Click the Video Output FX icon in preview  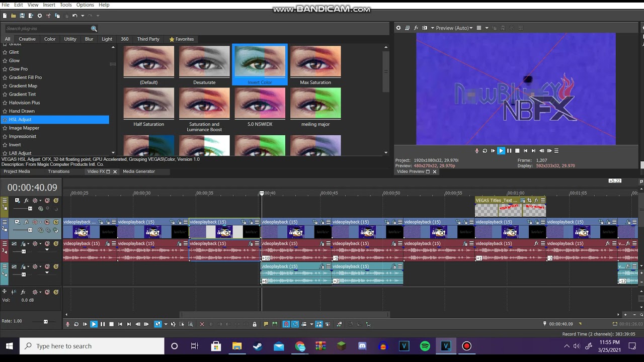[x=416, y=28]
